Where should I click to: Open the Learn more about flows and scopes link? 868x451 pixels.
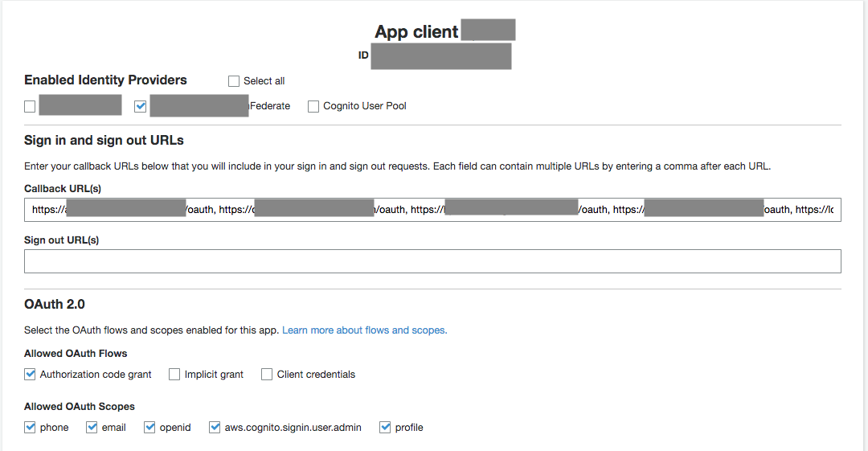364,330
